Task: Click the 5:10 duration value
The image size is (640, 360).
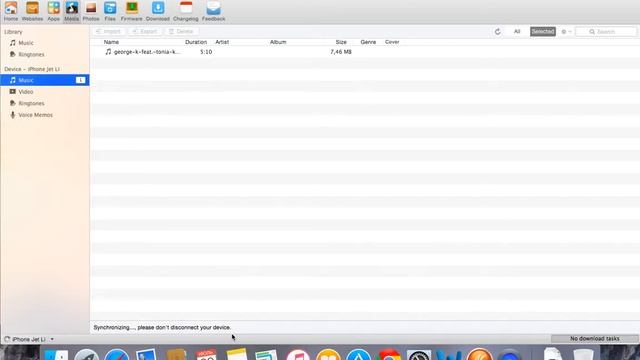Action: tap(206, 52)
